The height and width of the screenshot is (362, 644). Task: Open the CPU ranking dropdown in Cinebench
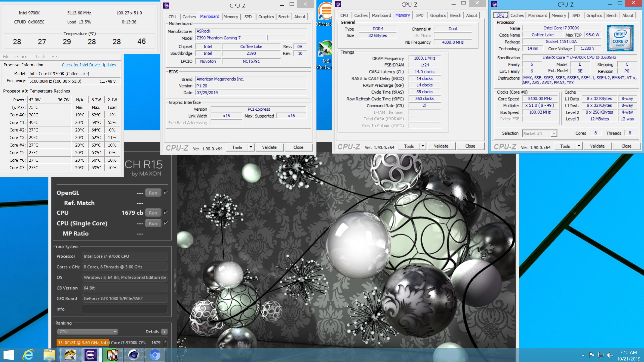[x=88, y=332]
